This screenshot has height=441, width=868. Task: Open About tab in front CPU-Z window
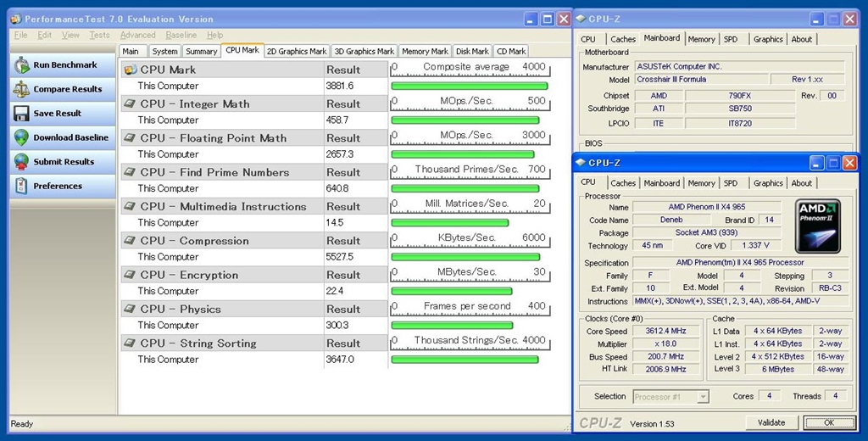[802, 183]
